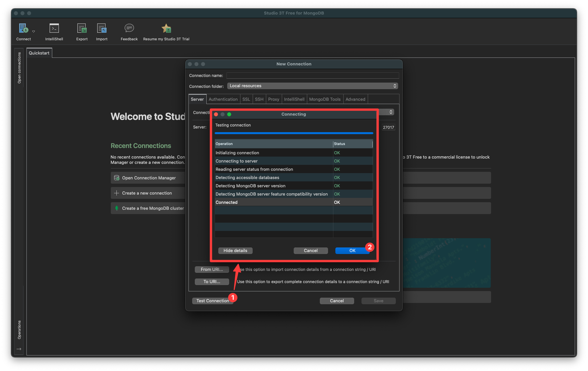Click the Test Connection button
Viewport: 588px width, 371px height.
[213, 301]
